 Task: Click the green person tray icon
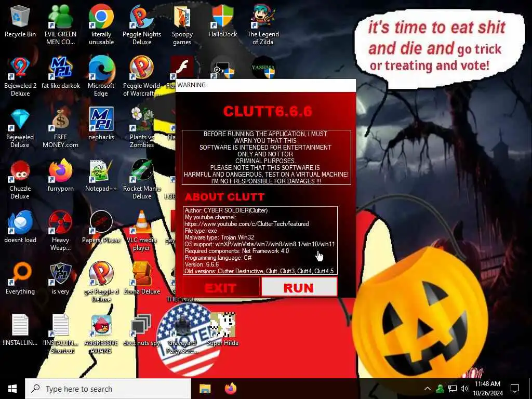pyautogui.click(x=440, y=389)
